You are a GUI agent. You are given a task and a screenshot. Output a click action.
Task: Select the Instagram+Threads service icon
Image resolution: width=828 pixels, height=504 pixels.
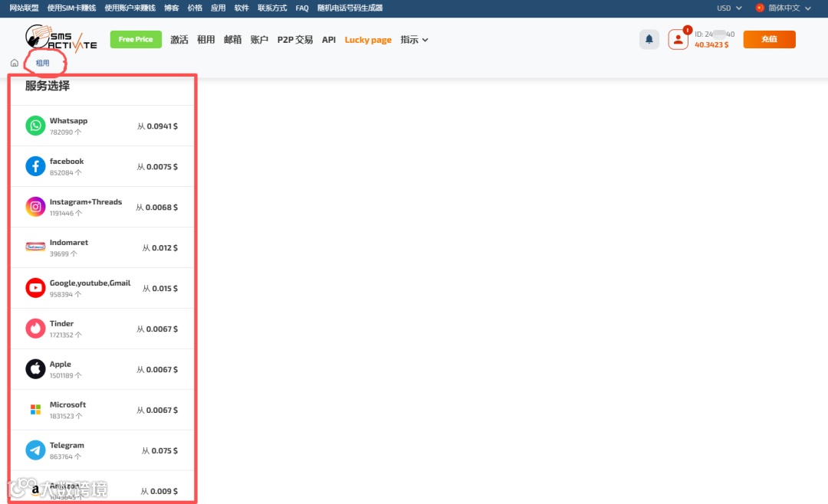pyautogui.click(x=35, y=207)
